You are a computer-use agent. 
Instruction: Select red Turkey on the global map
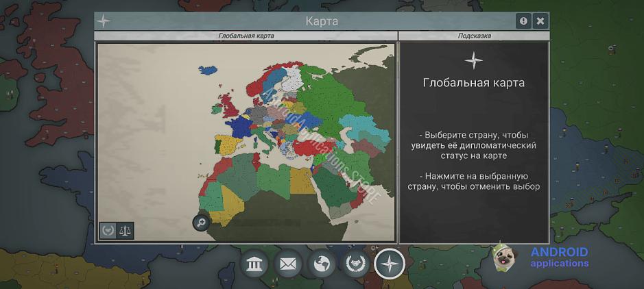(314, 147)
